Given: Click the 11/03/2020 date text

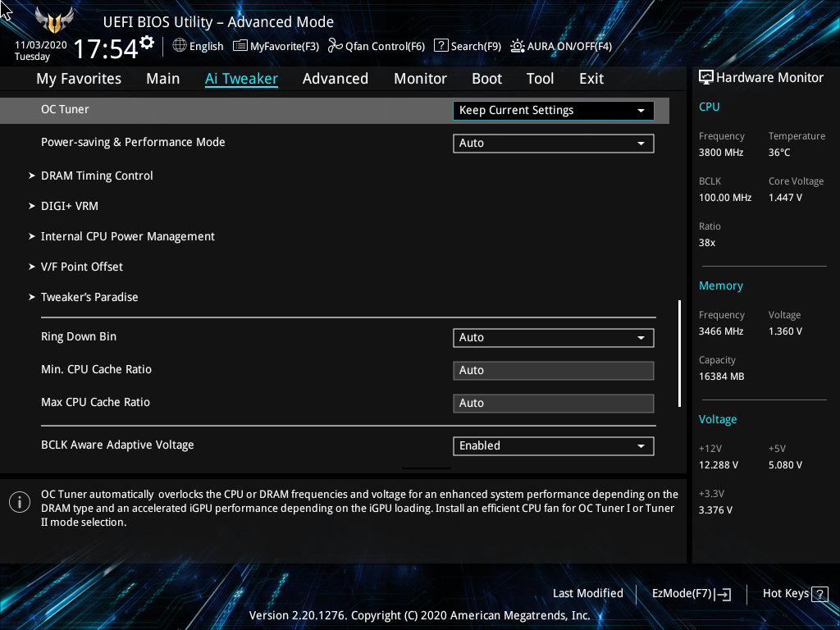Looking at the screenshot, I should pyautogui.click(x=41, y=45).
